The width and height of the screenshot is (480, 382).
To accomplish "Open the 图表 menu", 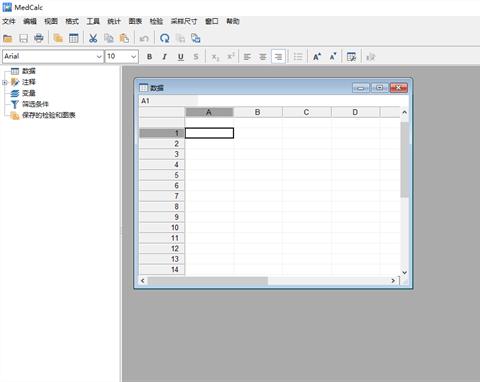I will pos(135,21).
